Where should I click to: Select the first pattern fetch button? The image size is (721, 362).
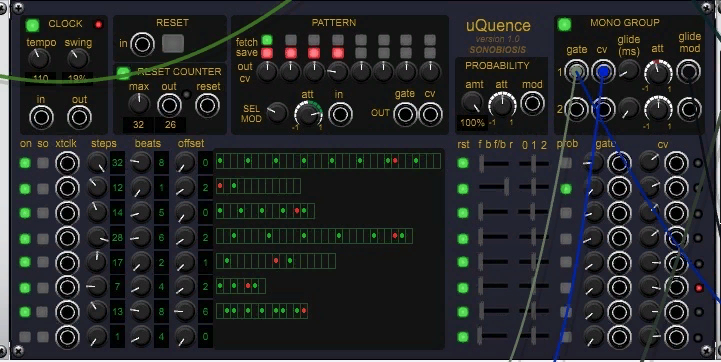pos(267,40)
